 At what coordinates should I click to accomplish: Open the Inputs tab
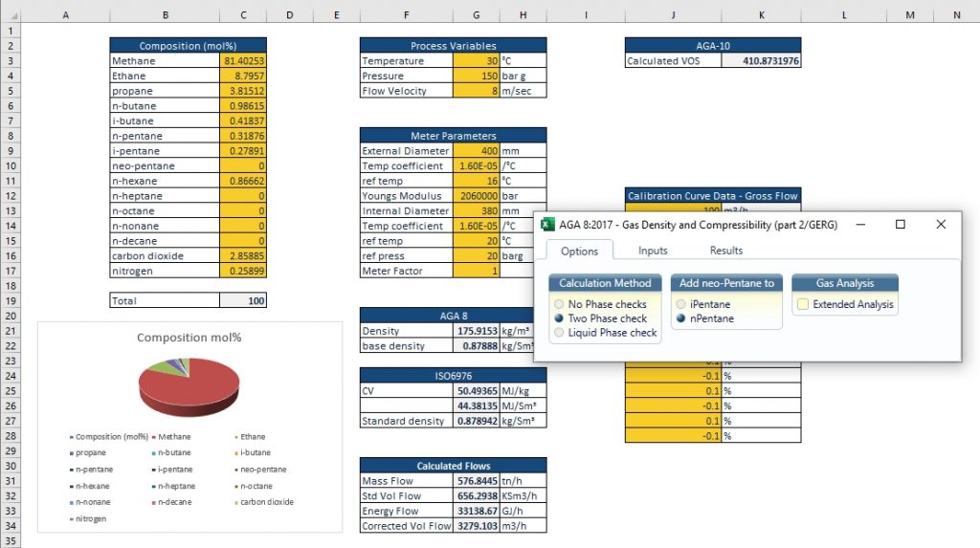click(653, 251)
